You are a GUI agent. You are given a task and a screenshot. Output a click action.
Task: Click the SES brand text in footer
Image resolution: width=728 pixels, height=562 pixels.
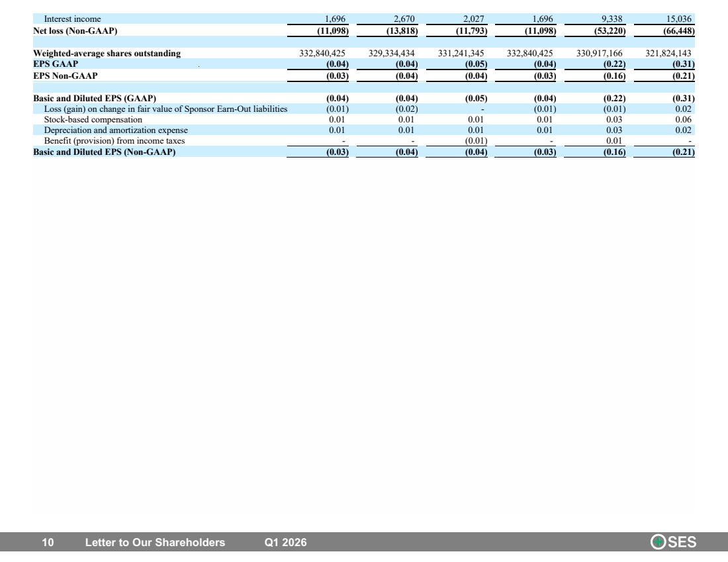(682, 542)
